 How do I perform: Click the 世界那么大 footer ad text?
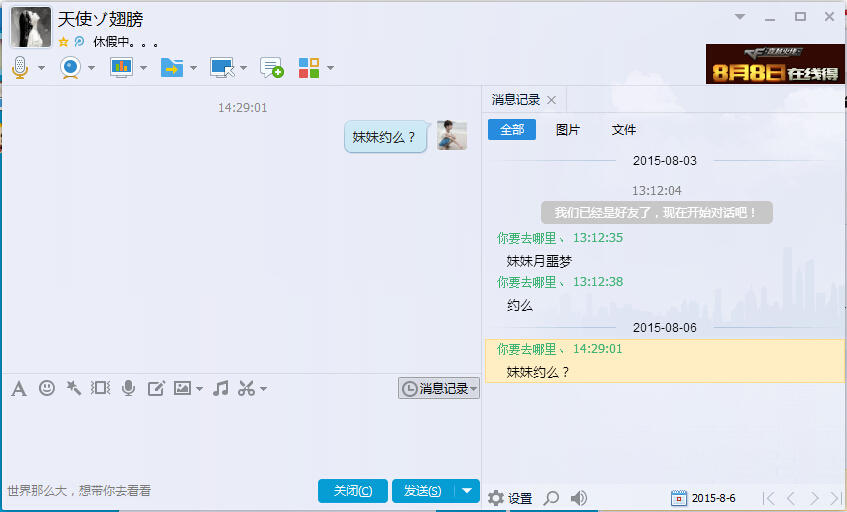(x=79, y=490)
